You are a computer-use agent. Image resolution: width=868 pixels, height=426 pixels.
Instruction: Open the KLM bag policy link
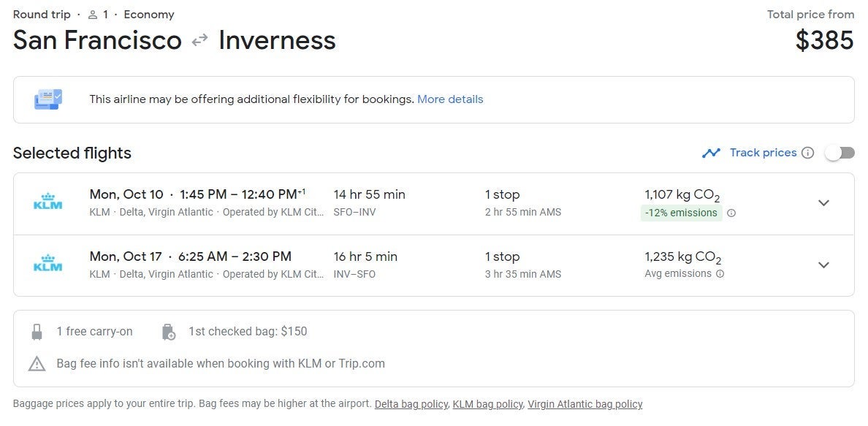(487, 404)
